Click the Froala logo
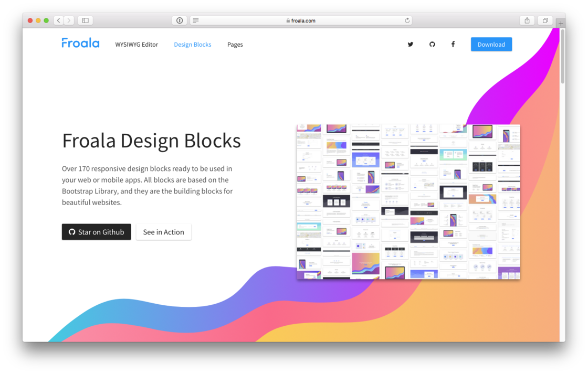This screenshot has height=374, width=588. point(81,43)
